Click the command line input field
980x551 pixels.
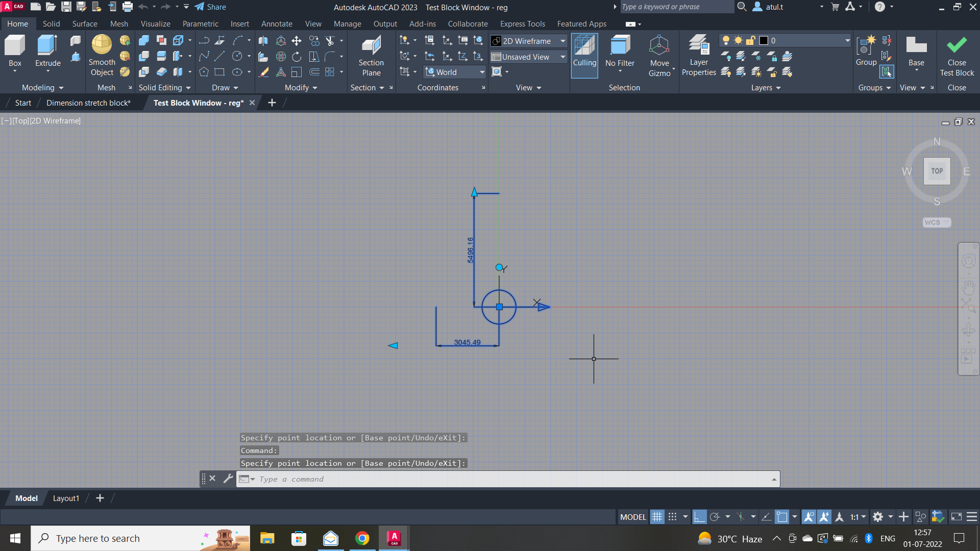click(x=459, y=479)
